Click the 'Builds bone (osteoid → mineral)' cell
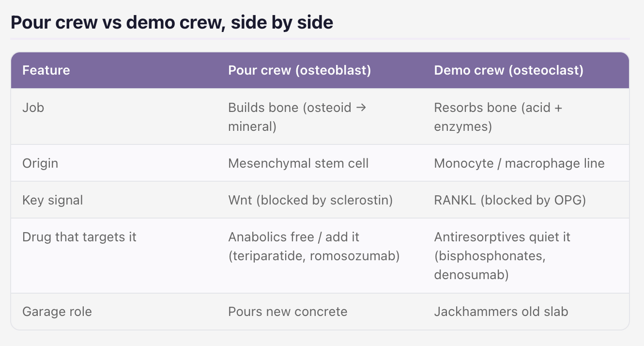The image size is (644, 346). (x=297, y=117)
